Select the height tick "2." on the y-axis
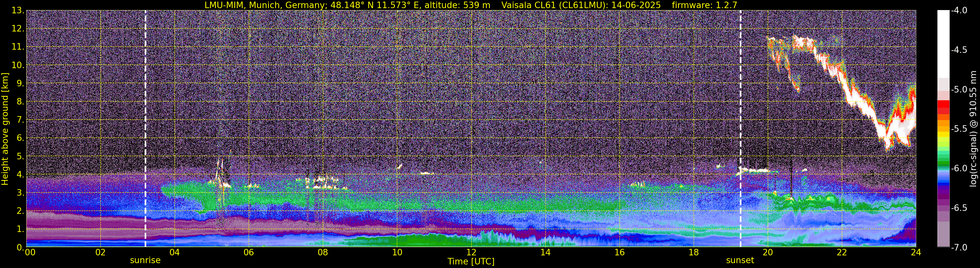Screen dimensions: 980x268 [20, 211]
